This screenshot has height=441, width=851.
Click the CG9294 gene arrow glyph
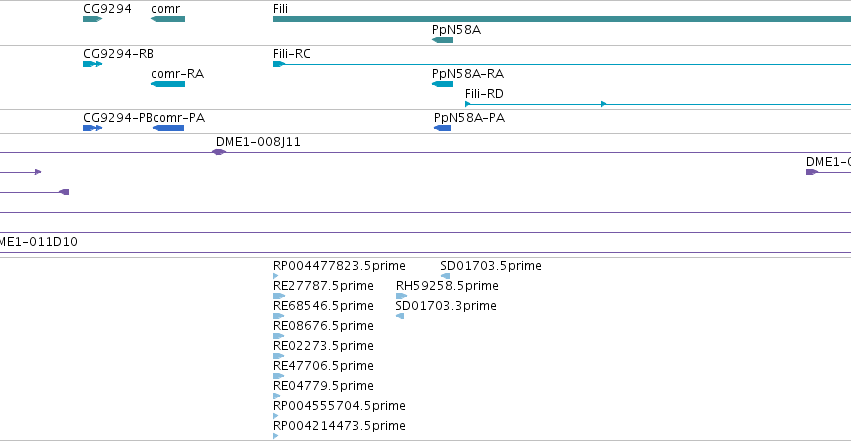(x=92, y=19)
